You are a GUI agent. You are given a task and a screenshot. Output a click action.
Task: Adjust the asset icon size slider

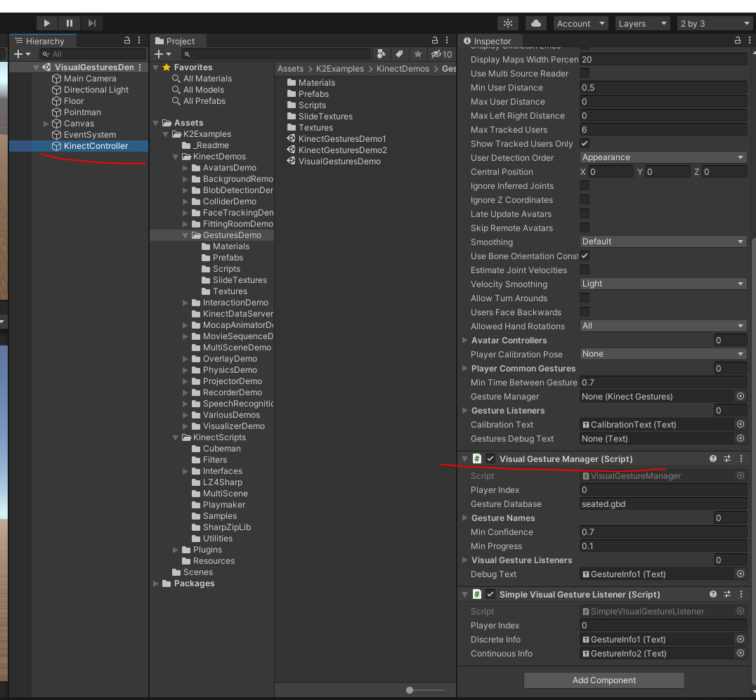click(410, 690)
